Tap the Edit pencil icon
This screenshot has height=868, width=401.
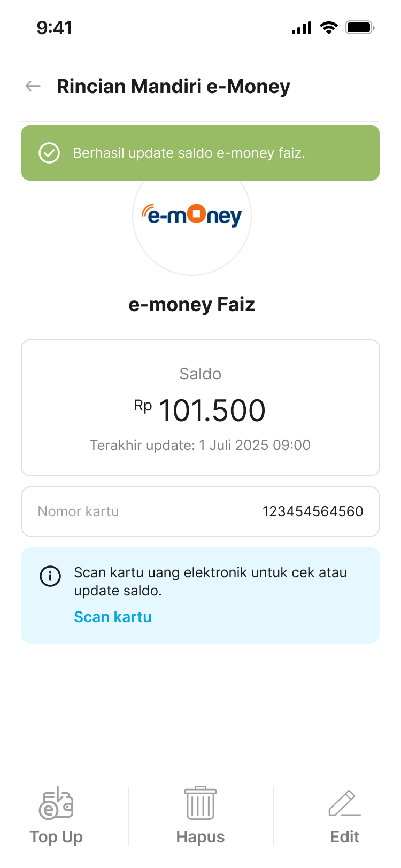click(x=344, y=803)
